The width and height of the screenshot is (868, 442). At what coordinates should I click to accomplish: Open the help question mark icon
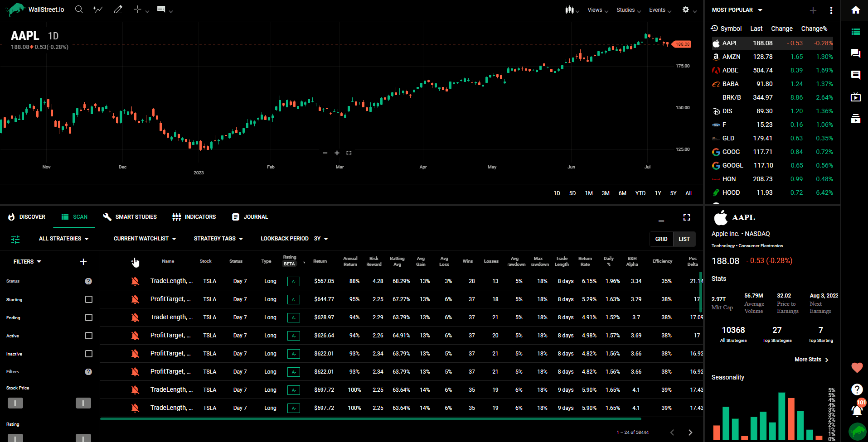point(857,389)
